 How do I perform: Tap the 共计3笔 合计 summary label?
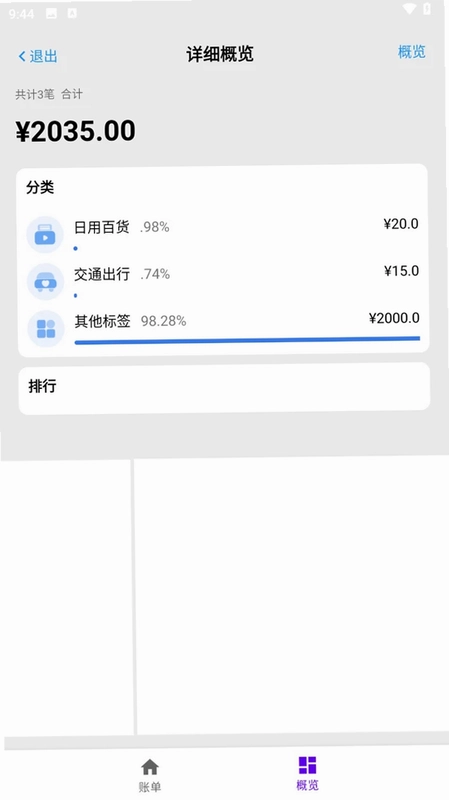pyautogui.click(x=49, y=94)
